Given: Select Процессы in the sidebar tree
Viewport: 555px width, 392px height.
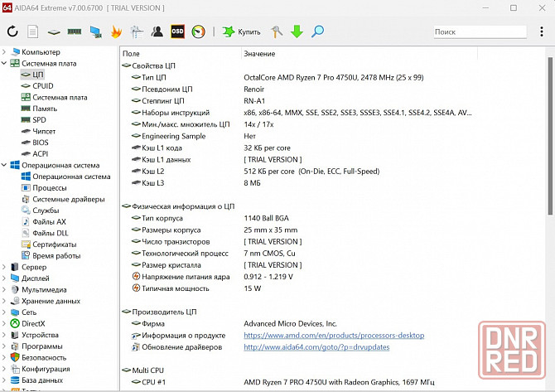Looking at the screenshot, I should pos(50,187).
